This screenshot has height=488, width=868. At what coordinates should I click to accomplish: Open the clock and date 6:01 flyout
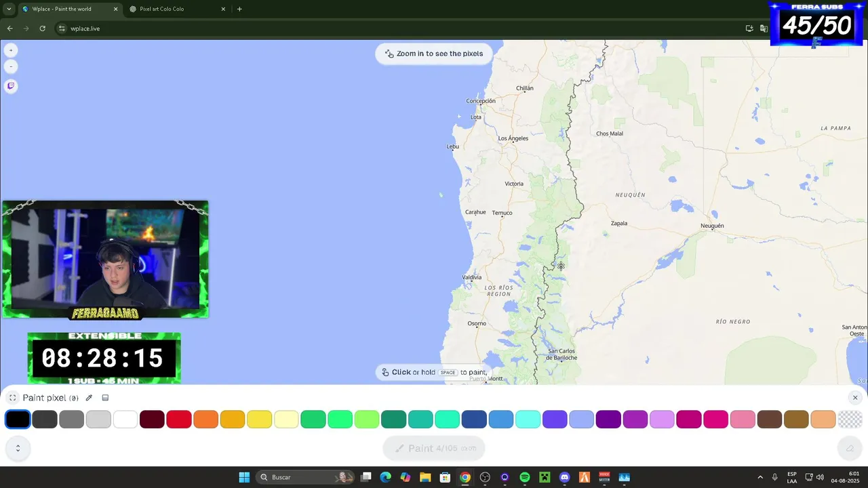[846, 477]
